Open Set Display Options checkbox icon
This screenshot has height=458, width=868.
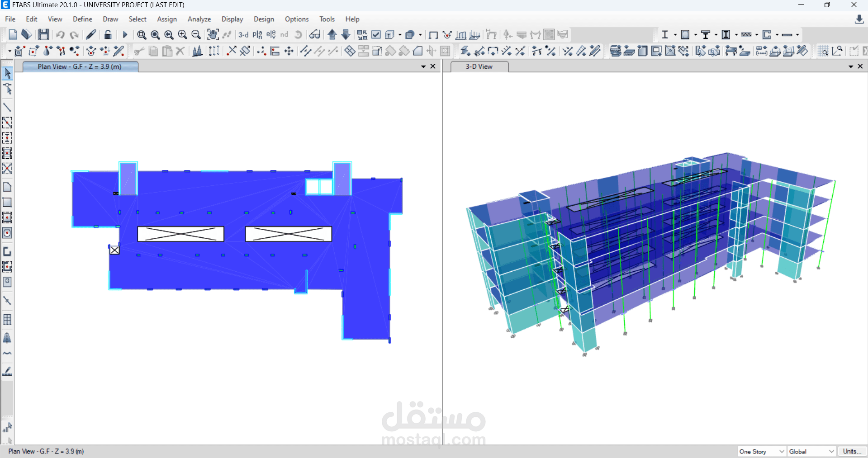point(376,35)
